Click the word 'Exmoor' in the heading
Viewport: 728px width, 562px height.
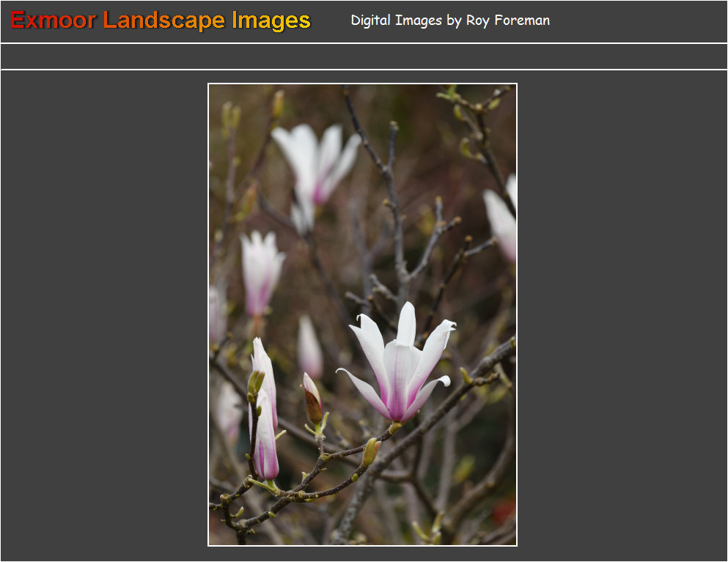[53, 21]
